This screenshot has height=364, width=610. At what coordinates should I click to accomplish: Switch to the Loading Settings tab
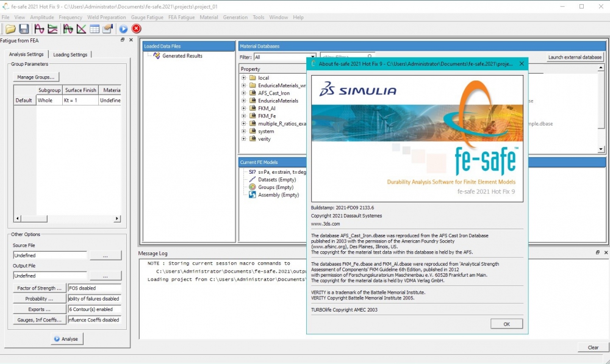[x=70, y=54]
